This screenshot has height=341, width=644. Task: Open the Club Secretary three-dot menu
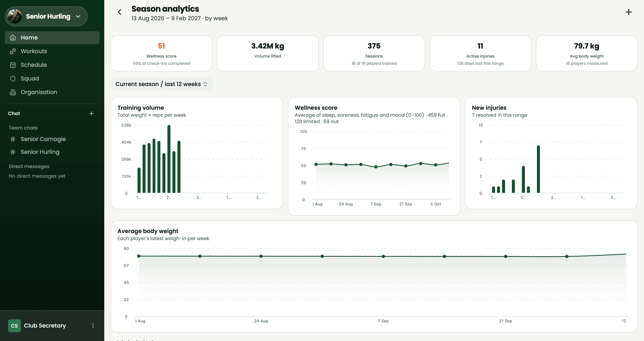[x=93, y=326]
